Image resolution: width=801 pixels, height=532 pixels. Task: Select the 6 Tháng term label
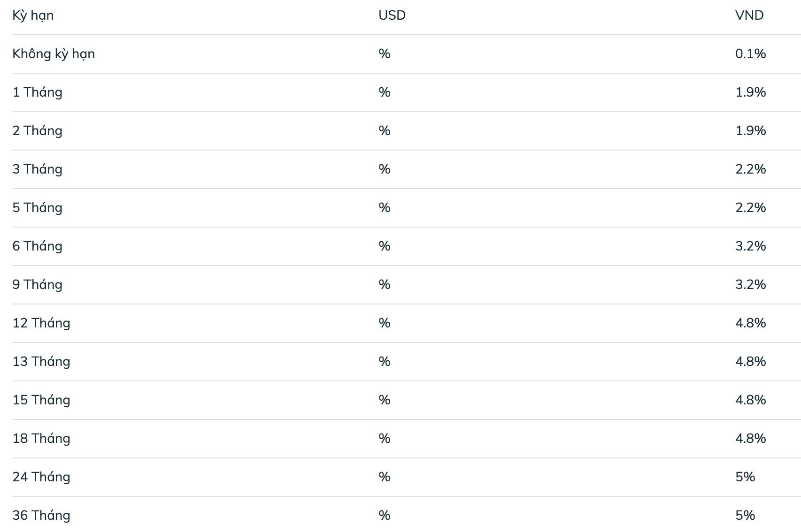pyautogui.click(x=37, y=246)
